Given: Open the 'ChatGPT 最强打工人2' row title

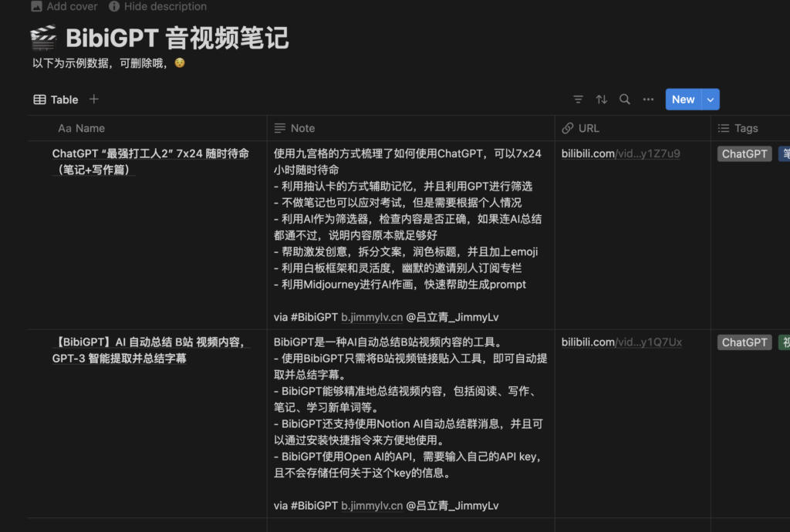Looking at the screenshot, I should click(150, 153).
